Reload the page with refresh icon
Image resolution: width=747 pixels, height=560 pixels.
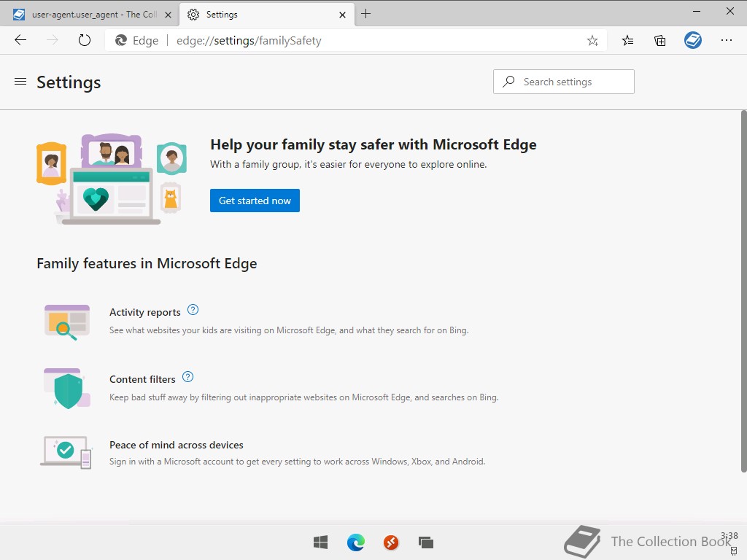pyautogui.click(x=85, y=40)
